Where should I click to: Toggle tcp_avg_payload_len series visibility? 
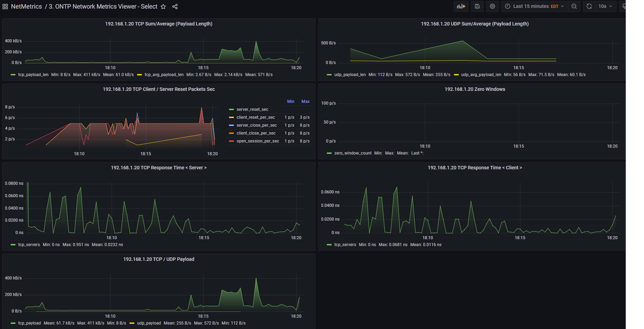[164, 75]
